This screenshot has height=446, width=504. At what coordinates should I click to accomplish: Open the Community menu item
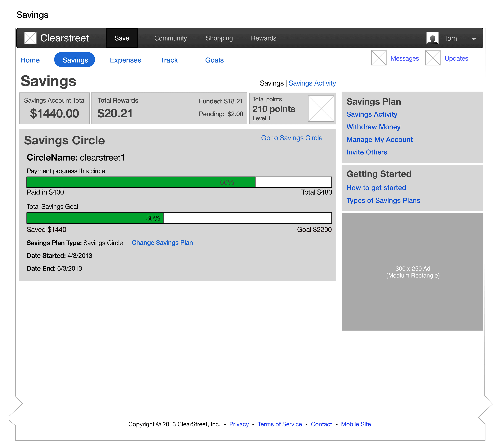[170, 38]
